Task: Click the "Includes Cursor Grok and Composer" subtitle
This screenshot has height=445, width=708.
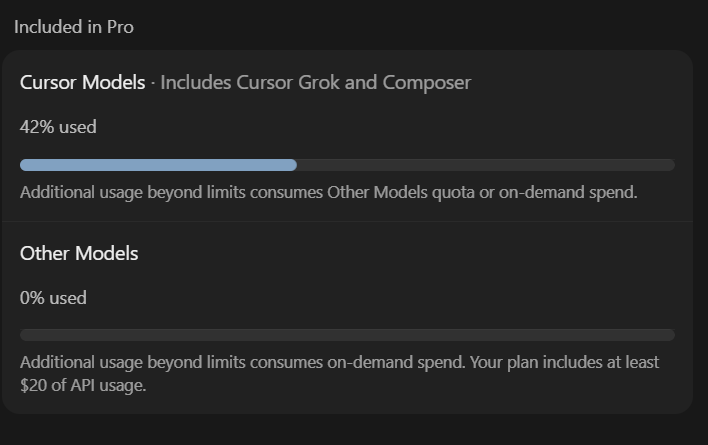Action: [x=316, y=83]
